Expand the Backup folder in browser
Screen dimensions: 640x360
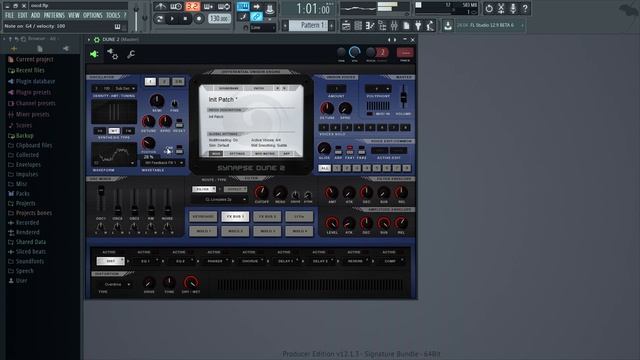[x=24, y=136]
